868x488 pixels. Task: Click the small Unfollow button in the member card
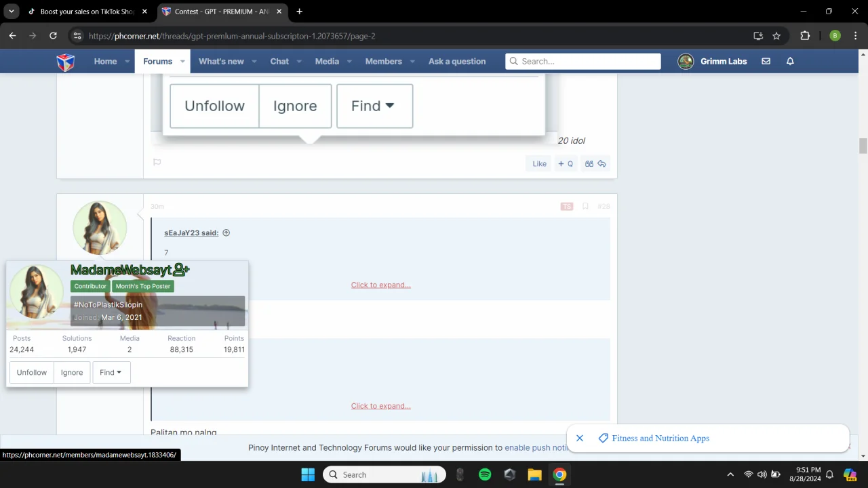(x=32, y=372)
